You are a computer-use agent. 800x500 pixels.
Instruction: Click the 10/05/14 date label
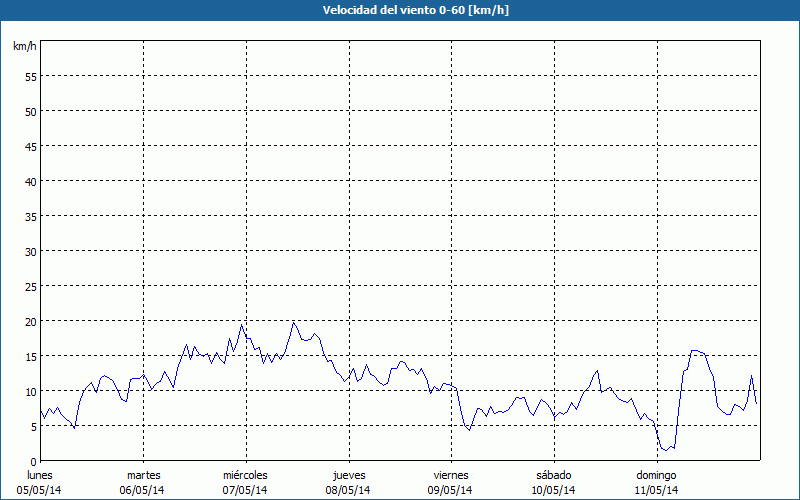[553, 490]
